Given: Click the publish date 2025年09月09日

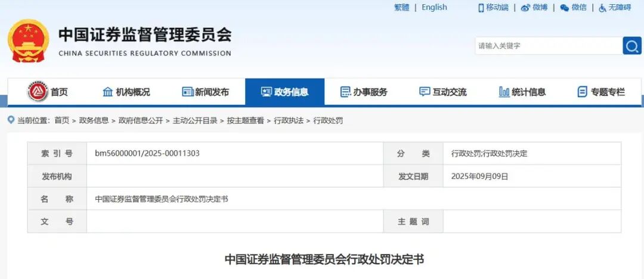Looking at the screenshot, I should (x=479, y=176).
